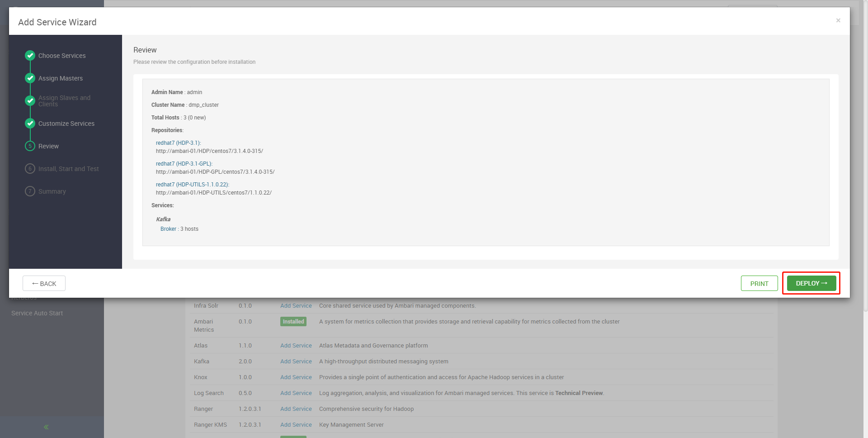Click the Admin Name value admin

(x=194, y=92)
